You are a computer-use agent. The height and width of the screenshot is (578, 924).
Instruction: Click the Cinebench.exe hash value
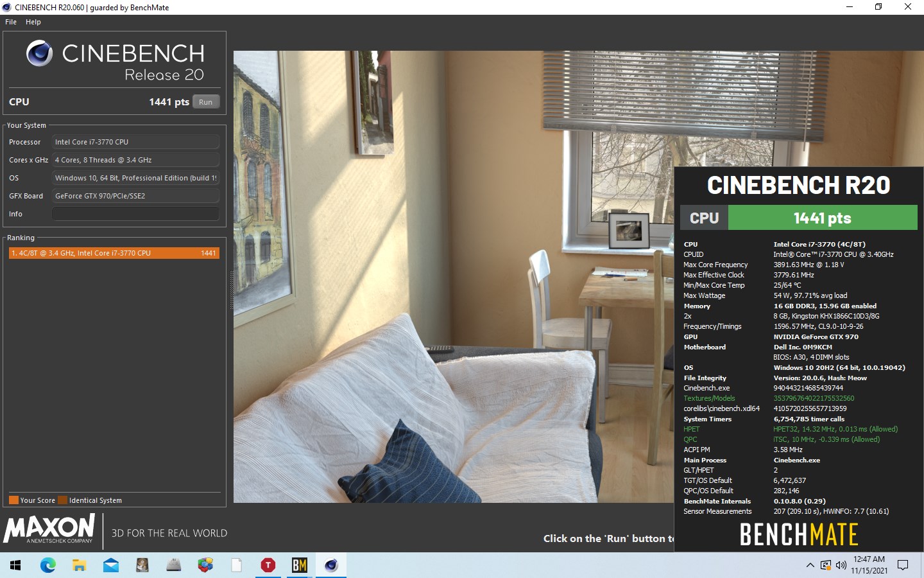click(809, 388)
